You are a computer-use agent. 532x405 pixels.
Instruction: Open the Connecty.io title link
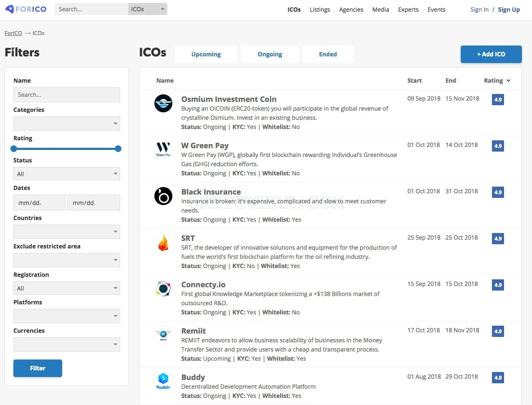coord(203,284)
